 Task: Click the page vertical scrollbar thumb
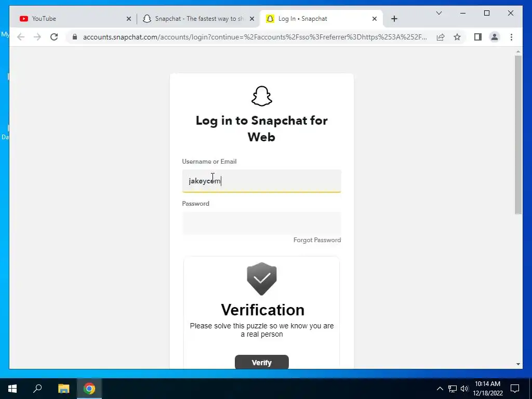click(x=518, y=135)
